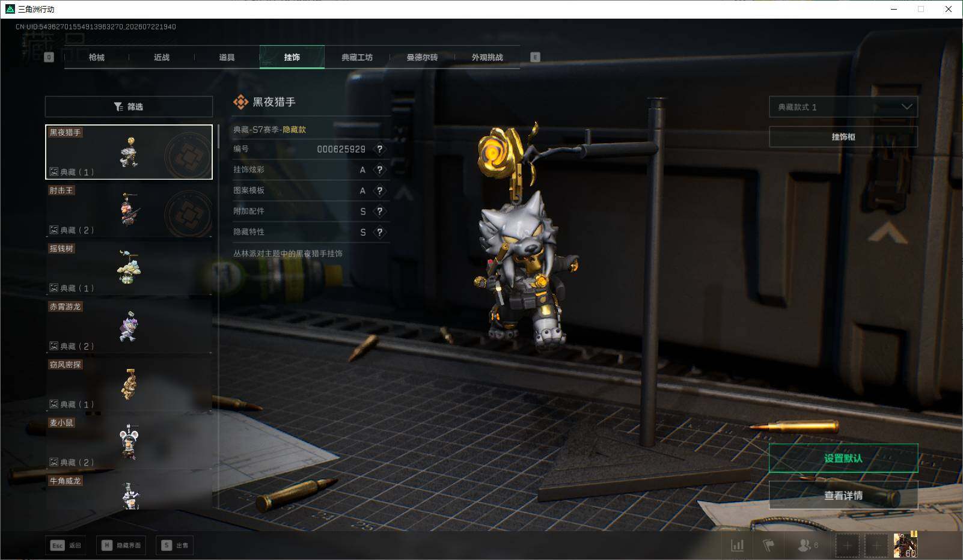The height and width of the screenshot is (560, 963).
Task: Click the first empty squad slot plus
Action: point(847,546)
